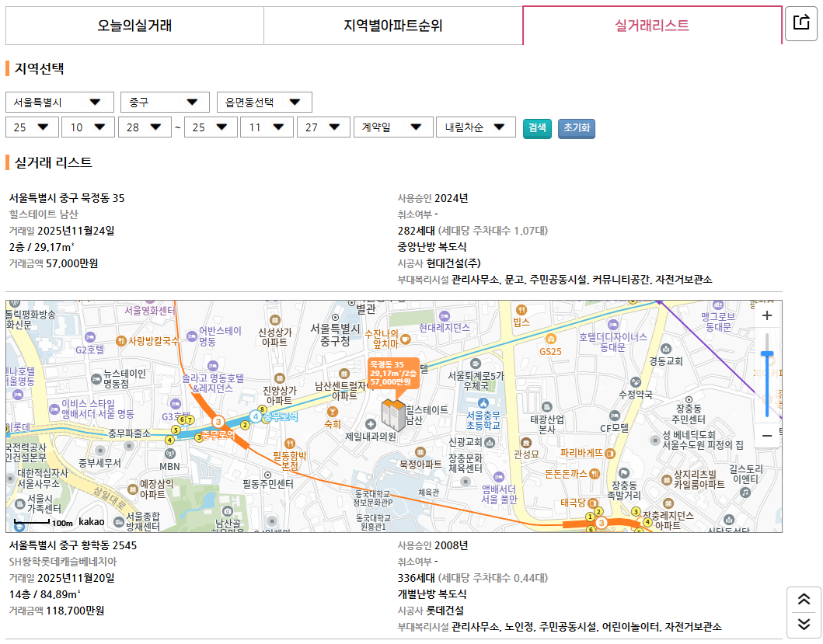Switch to the 지역별아파트순위 tab
The width and height of the screenshot is (823, 644).
393,26
